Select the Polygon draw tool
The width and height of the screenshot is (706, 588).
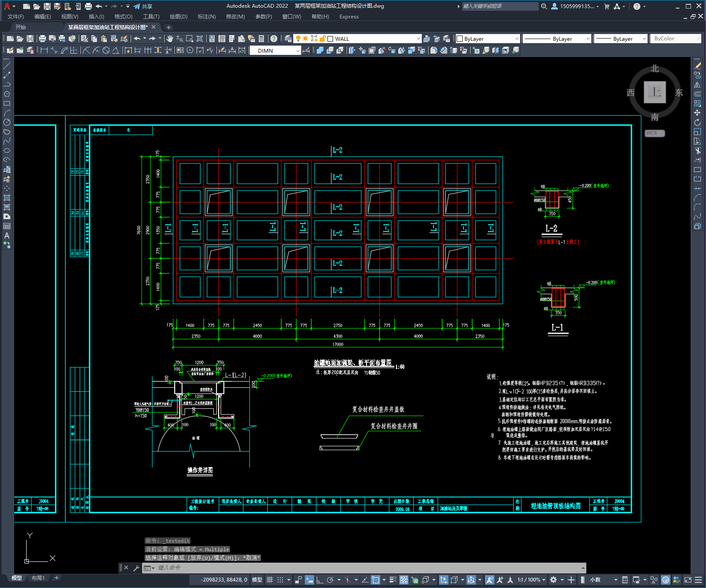[x=7, y=94]
